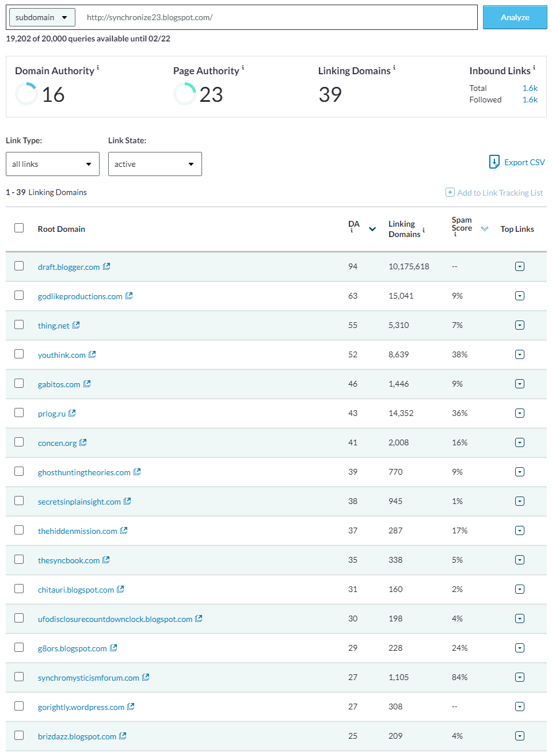Click the Domain Authority info icon
Screen dimensions: 552x756
coord(99,67)
